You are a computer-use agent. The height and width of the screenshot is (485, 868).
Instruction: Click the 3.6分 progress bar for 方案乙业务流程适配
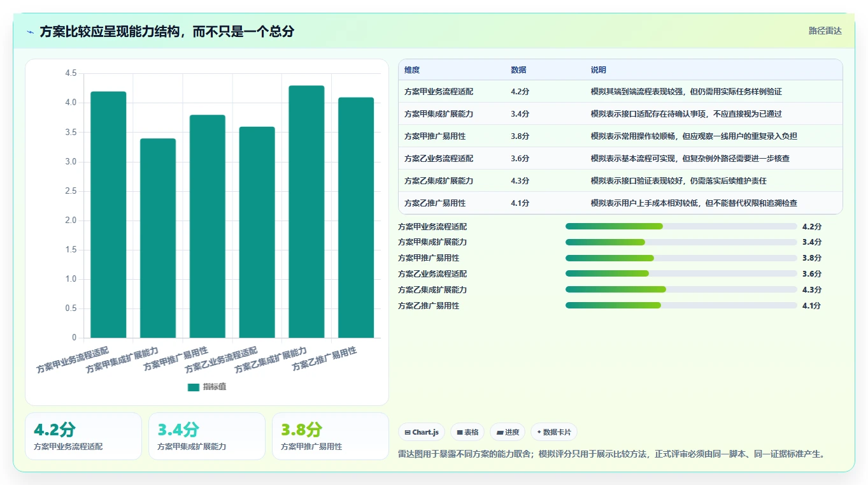pyautogui.click(x=681, y=274)
